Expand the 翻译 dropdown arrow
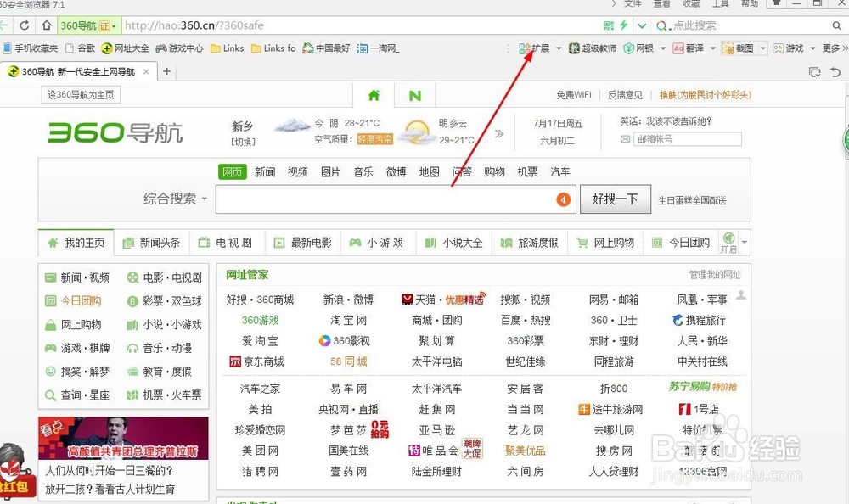The image size is (849, 504). pos(712,48)
